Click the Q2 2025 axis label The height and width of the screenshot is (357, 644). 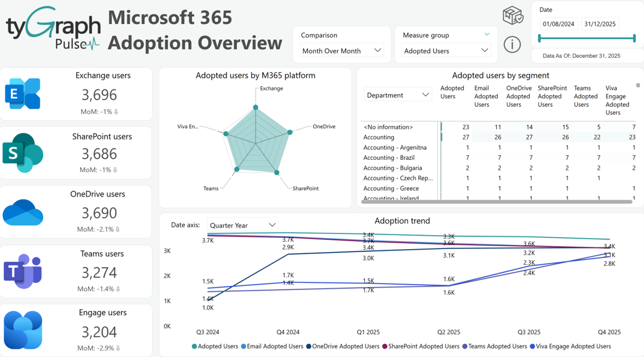point(449,332)
